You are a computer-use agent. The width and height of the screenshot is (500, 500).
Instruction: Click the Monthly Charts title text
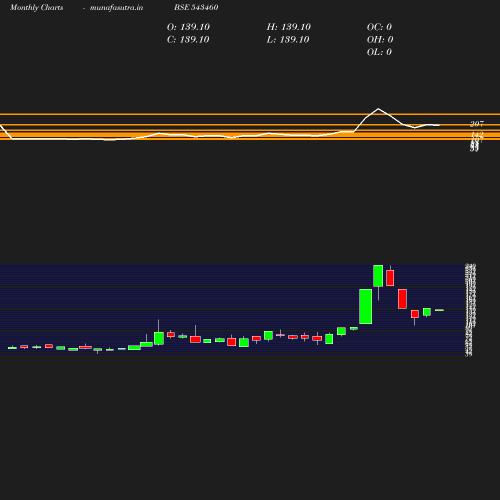(x=37, y=7)
